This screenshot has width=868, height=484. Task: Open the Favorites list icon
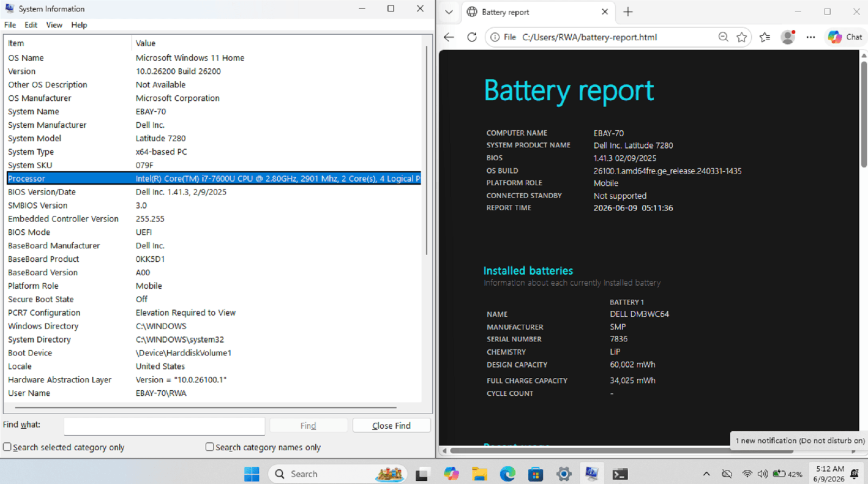(x=765, y=37)
